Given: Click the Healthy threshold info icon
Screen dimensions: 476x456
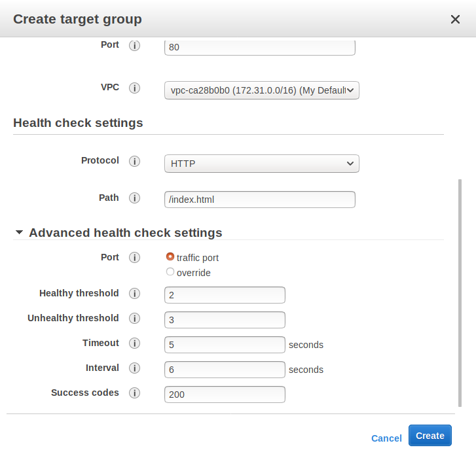Looking at the screenshot, I should [x=134, y=293].
